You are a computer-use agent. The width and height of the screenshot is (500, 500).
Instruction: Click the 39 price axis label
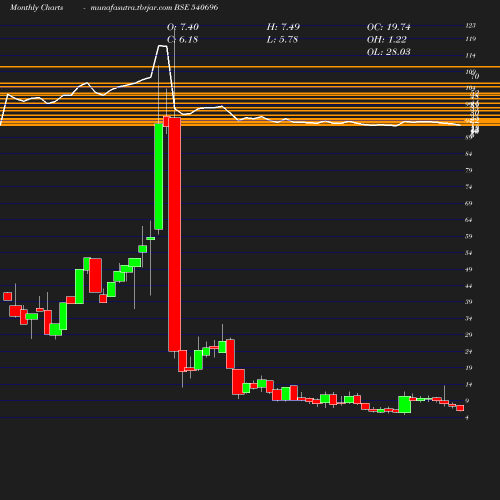(x=469, y=302)
